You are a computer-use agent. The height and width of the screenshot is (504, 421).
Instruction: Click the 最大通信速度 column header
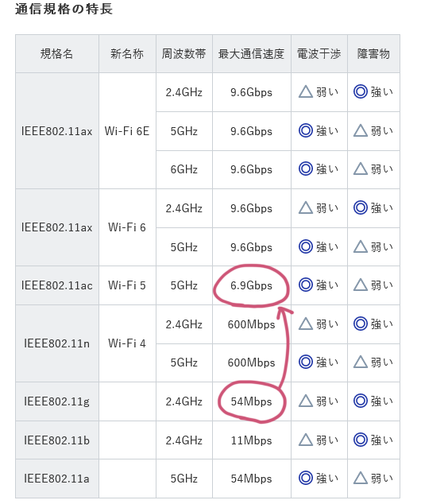(x=252, y=54)
